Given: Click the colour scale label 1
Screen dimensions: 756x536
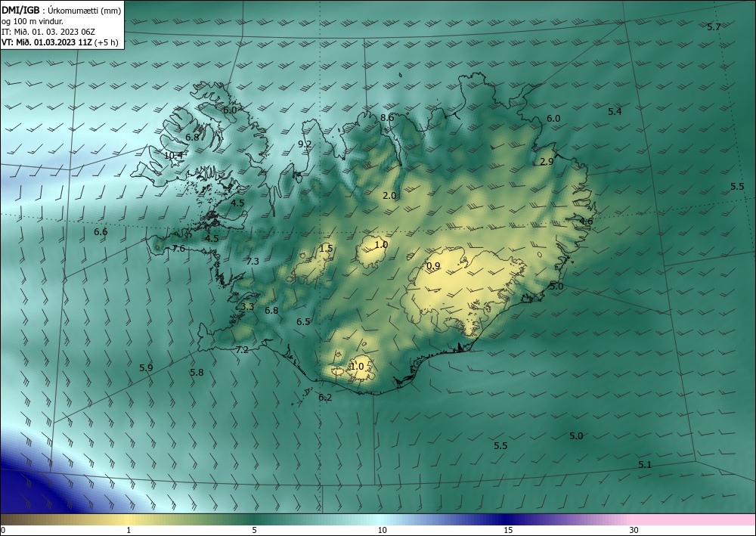Looking at the screenshot, I should coord(129,531).
